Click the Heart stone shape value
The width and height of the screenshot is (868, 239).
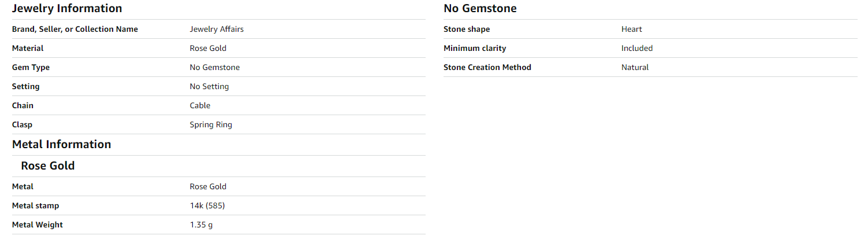pyautogui.click(x=631, y=29)
